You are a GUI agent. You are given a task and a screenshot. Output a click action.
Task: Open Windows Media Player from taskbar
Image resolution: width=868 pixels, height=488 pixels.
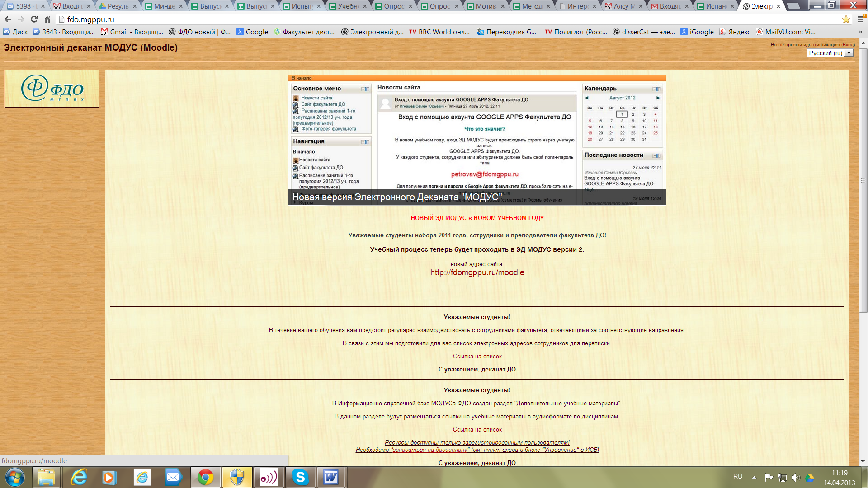coord(109,477)
